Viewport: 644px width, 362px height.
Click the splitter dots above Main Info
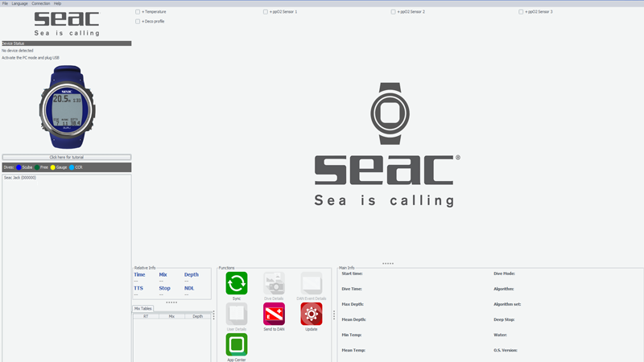pos(388,264)
